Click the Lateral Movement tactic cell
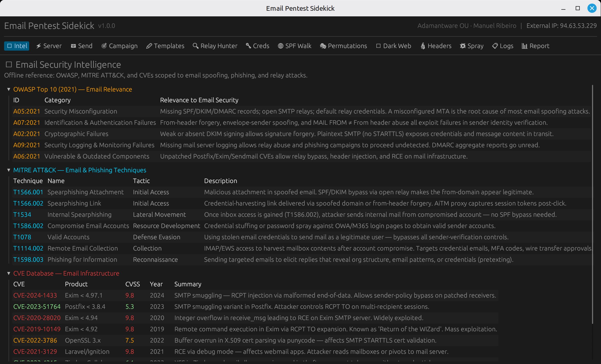 pyautogui.click(x=159, y=214)
